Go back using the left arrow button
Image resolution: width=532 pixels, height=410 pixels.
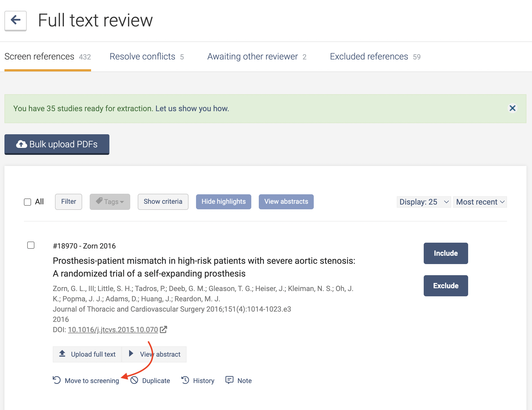[16, 21]
